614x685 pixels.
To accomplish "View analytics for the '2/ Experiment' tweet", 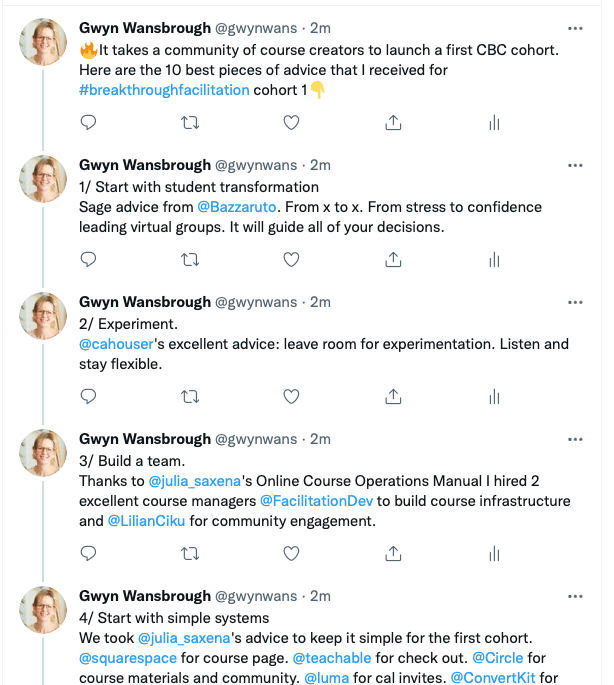I will pos(494,397).
